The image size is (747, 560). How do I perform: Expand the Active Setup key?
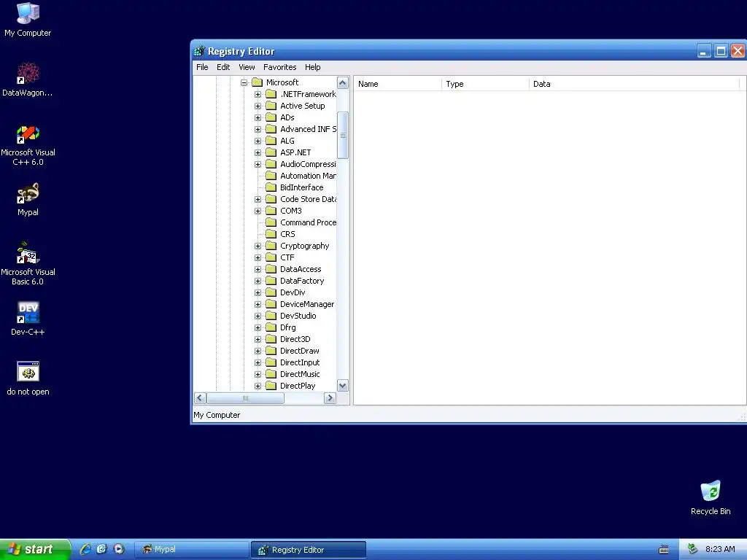(258, 106)
